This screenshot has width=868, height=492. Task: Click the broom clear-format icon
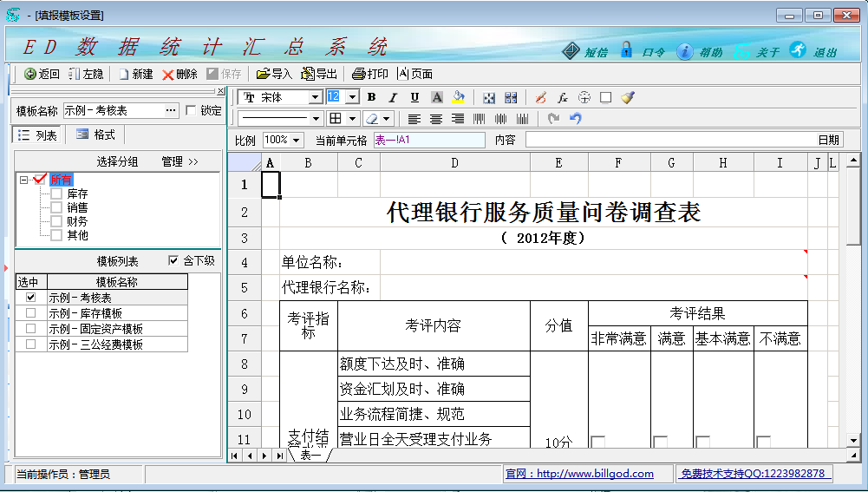[x=627, y=97]
